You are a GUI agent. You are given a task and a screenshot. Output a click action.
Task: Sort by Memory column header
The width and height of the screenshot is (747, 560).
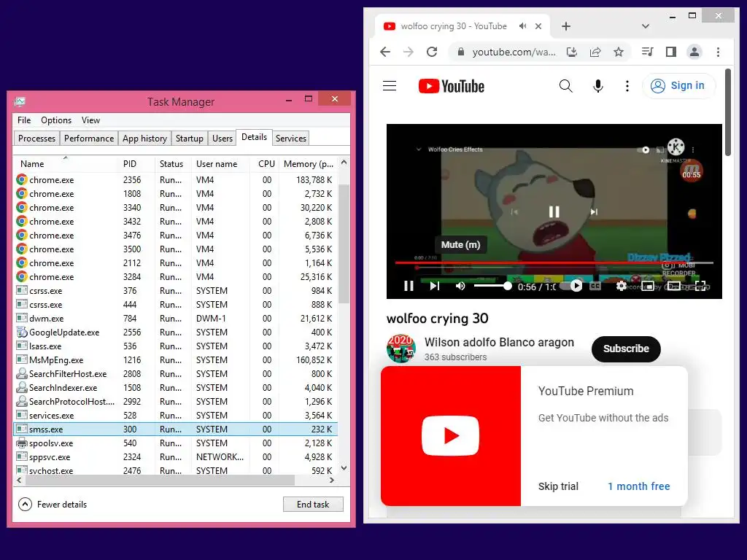(309, 164)
